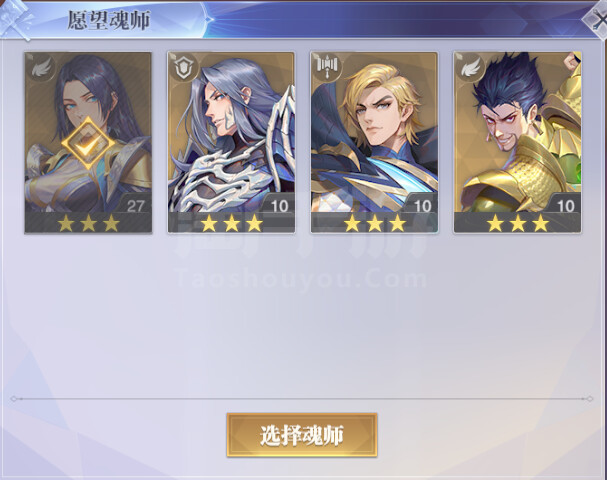Click level 10 badge on blond hero card
This screenshot has width=607, height=480.
coord(422,205)
